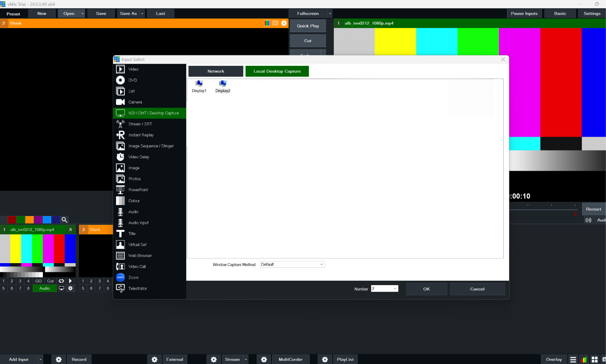The height and width of the screenshot is (364, 606).
Task: Open the Window Capture Method dropdown
Action: point(292,265)
